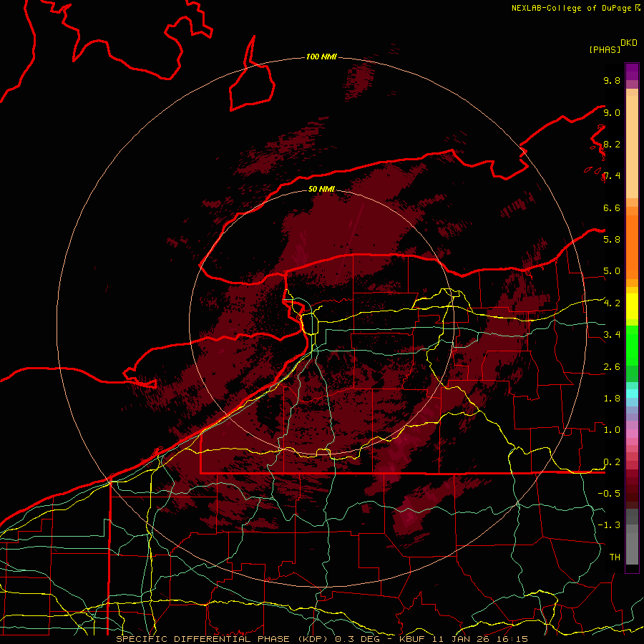
Task: Click the 7.4 scale value label
Action: click(612, 176)
